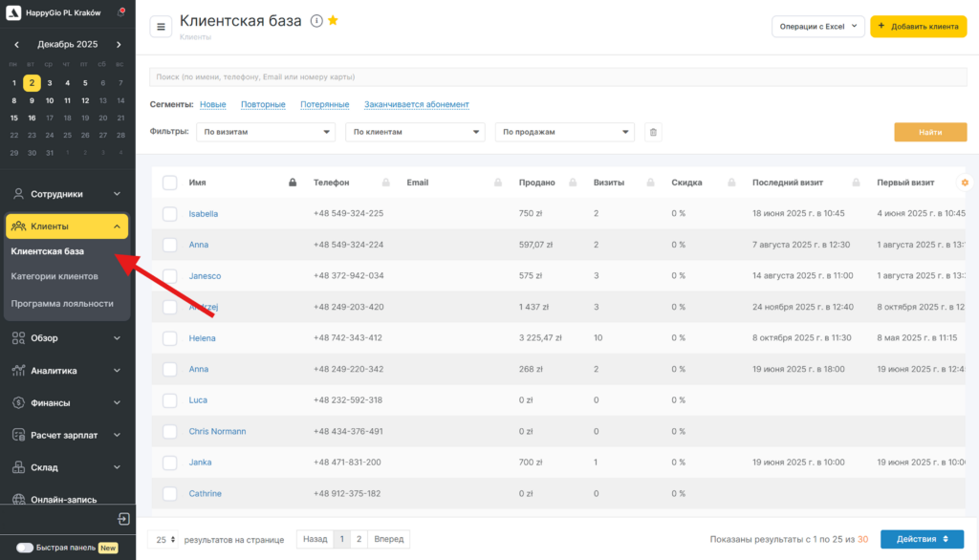Open client Helena's profile link
The image size is (979, 560).
pyautogui.click(x=203, y=338)
